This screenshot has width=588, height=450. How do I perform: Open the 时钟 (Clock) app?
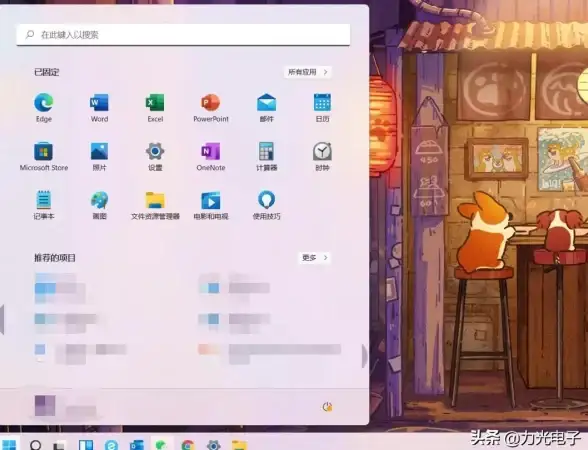click(x=322, y=156)
